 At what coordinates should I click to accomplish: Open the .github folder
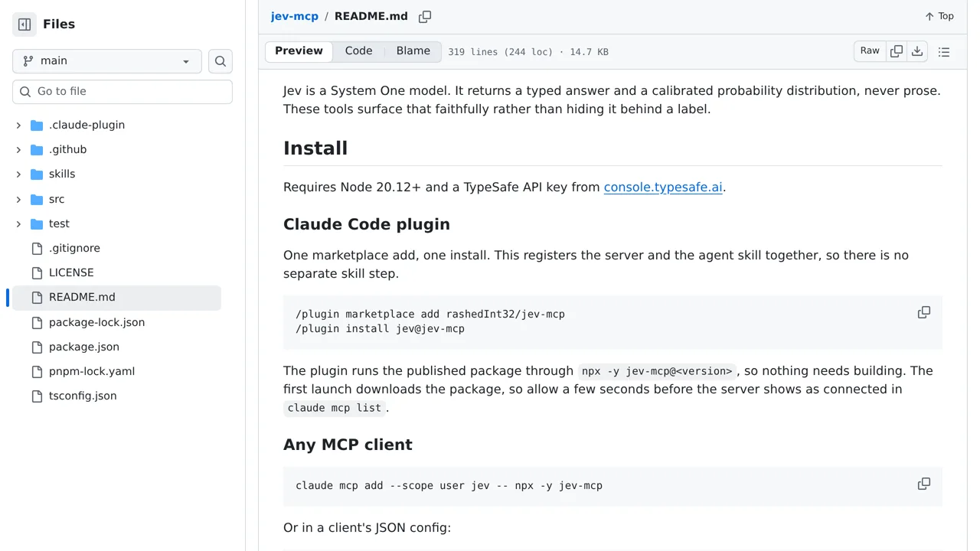tap(67, 150)
